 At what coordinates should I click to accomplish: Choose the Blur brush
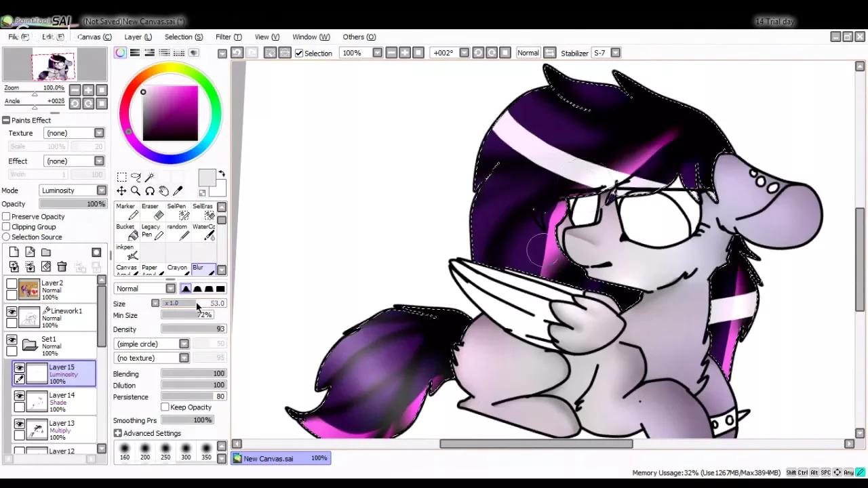(203, 269)
